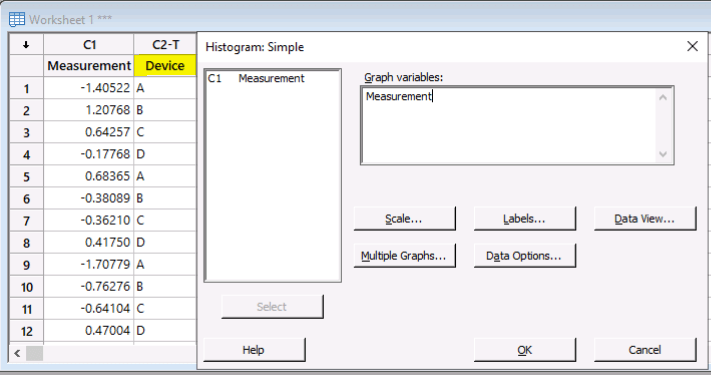Click Device cell D in row 12
This screenshot has width=711, height=375.
[166, 331]
